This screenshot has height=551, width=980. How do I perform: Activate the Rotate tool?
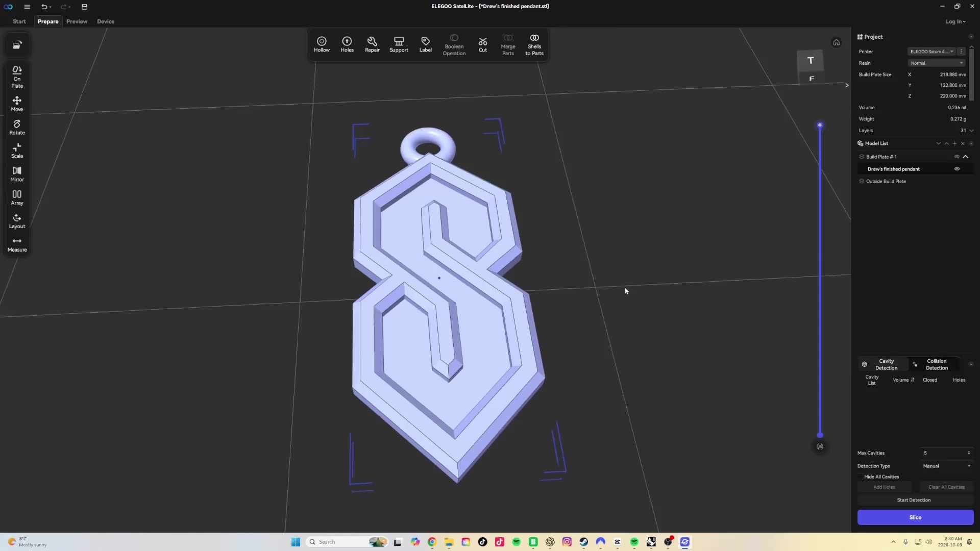(x=17, y=127)
